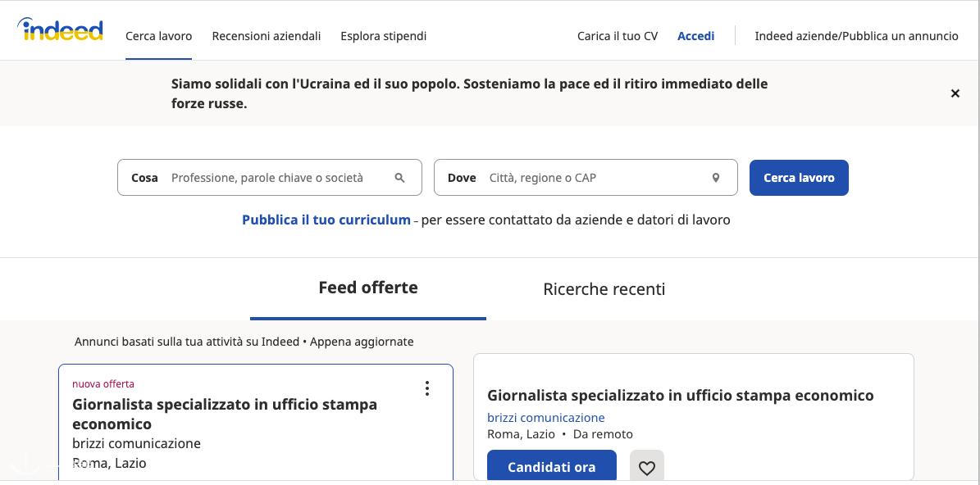Switch to Ricerche recenti tab
Viewport: 980px width, 485px height.
(604, 290)
